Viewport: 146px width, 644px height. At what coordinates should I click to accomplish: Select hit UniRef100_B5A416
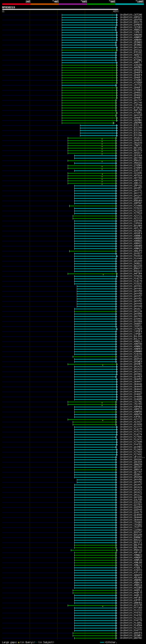click(x=131, y=550)
